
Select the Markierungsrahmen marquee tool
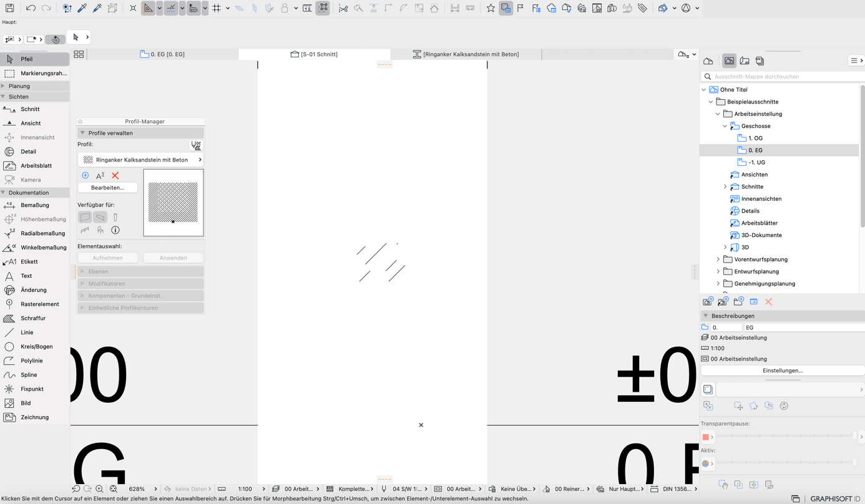point(35,74)
